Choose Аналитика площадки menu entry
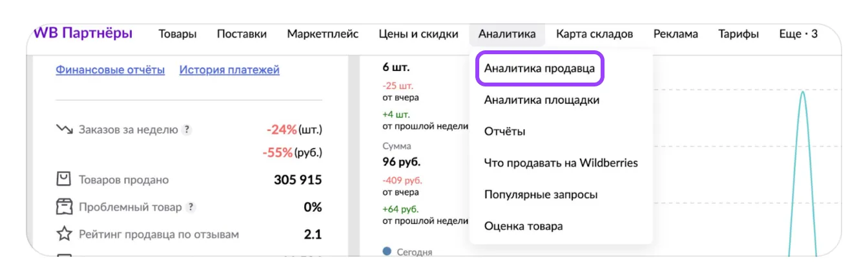 541,100
